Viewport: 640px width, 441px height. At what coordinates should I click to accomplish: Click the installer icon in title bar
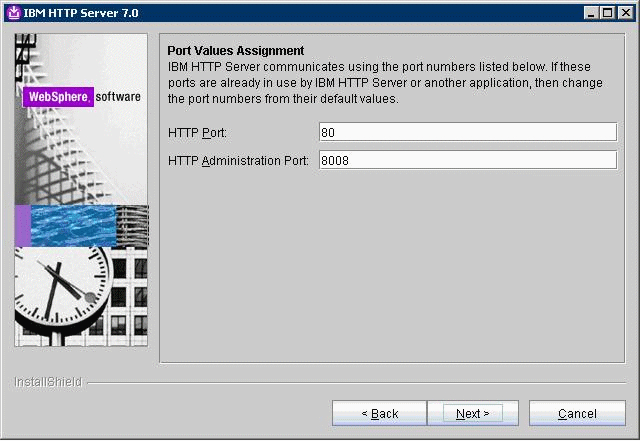point(13,13)
